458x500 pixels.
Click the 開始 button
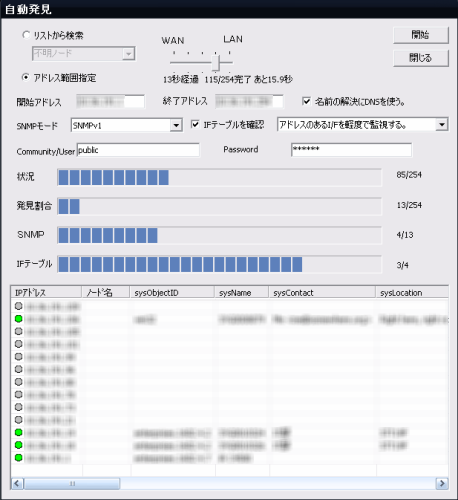[x=421, y=35]
